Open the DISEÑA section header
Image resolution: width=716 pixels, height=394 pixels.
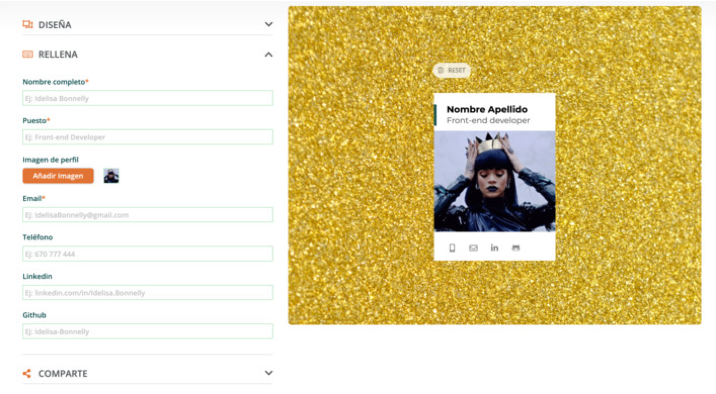147,25
